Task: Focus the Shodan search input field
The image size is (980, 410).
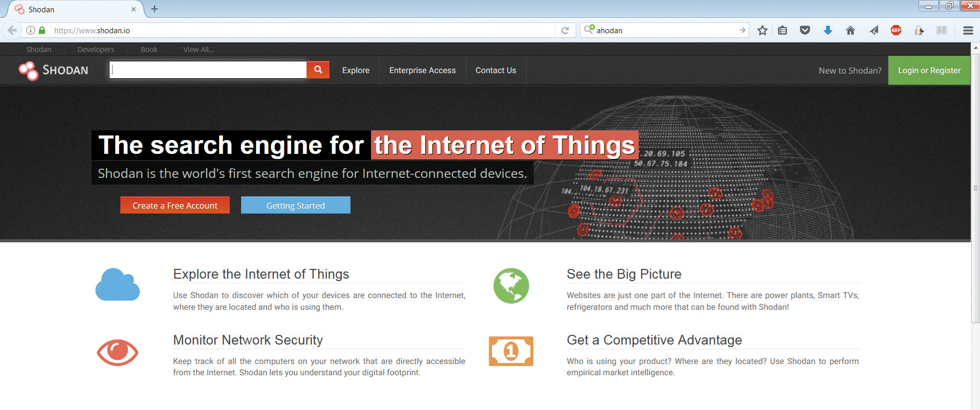Action: (x=208, y=70)
